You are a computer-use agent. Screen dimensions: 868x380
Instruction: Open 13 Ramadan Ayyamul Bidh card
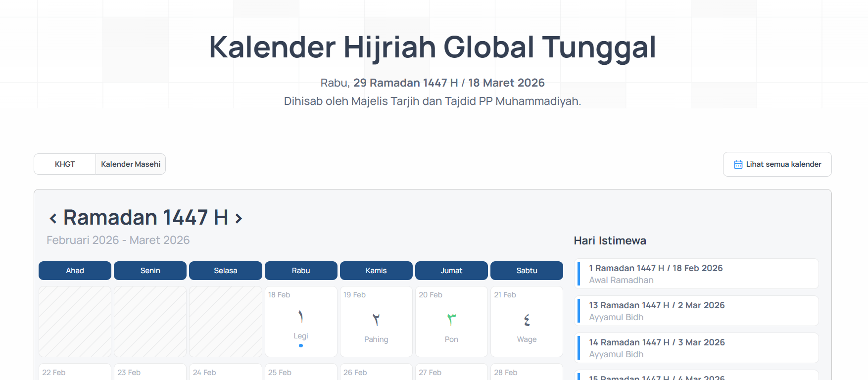coord(696,311)
